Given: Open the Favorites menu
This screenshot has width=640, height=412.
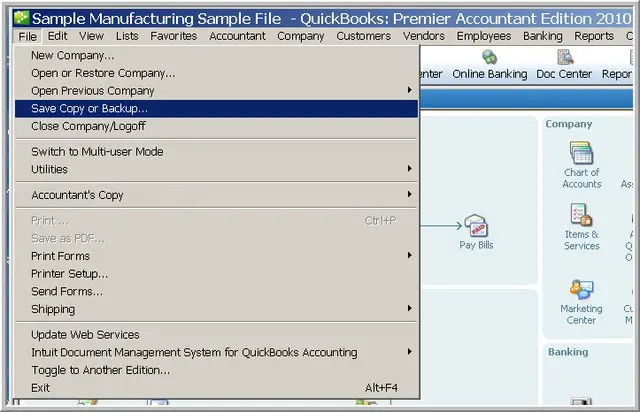Looking at the screenshot, I should tap(173, 36).
